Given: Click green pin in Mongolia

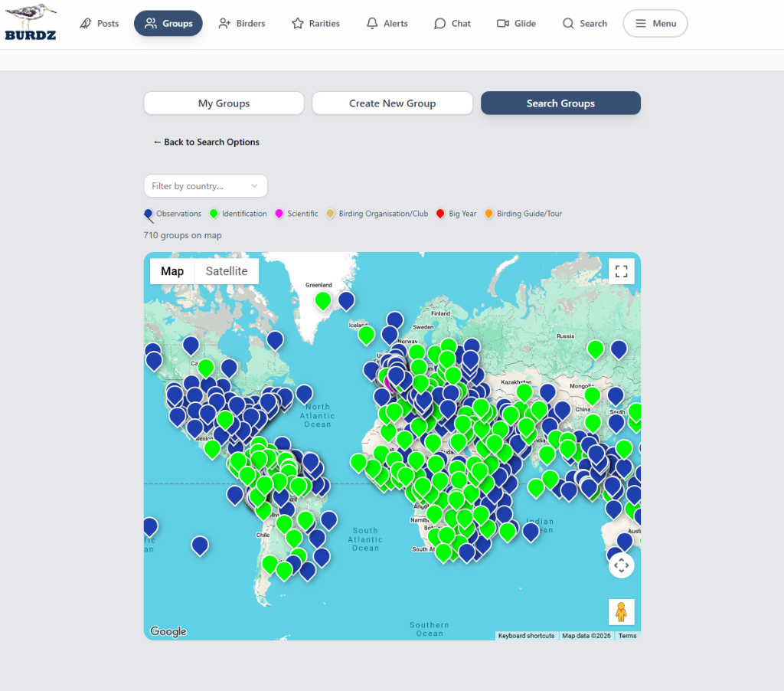Looking at the screenshot, I should (592, 395).
